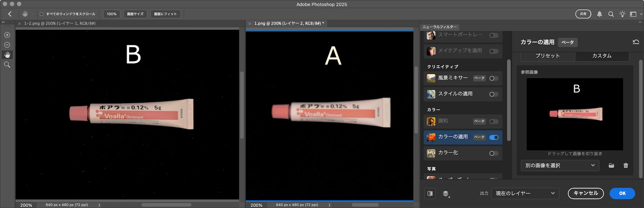The image size is (644, 208).
Task: Disable the カラーの適用 filter switch
Action: click(494, 137)
